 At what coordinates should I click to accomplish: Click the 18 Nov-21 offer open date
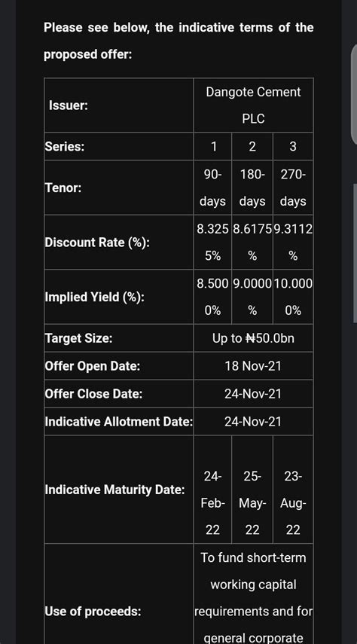click(x=253, y=366)
